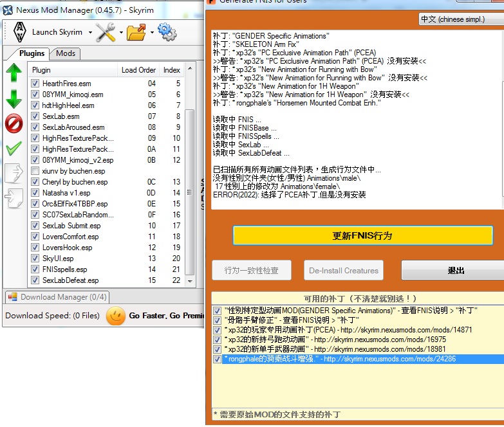Viewport: 504px width, 427px height.
Task: Open the Download Manager (0/4) tab
Action: click(x=57, y=297)
